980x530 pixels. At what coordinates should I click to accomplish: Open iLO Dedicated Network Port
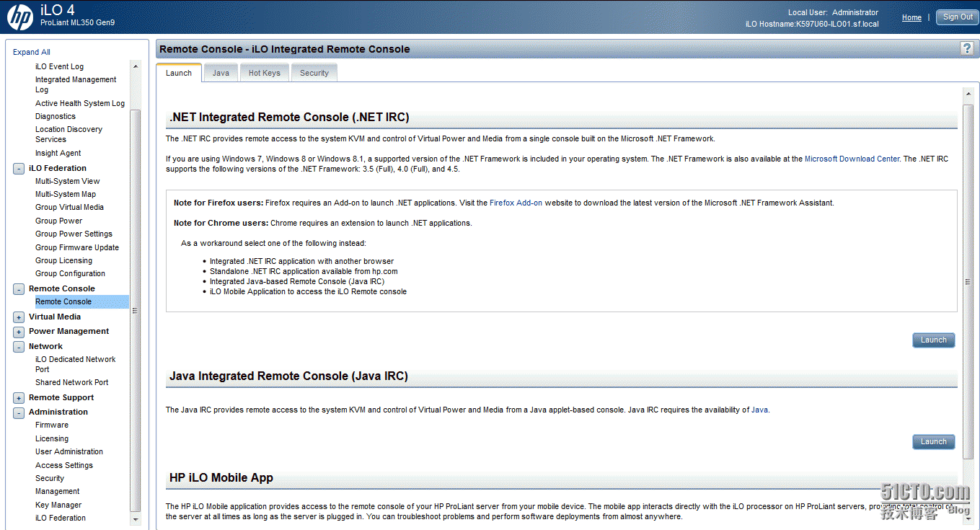click(75, 364)
